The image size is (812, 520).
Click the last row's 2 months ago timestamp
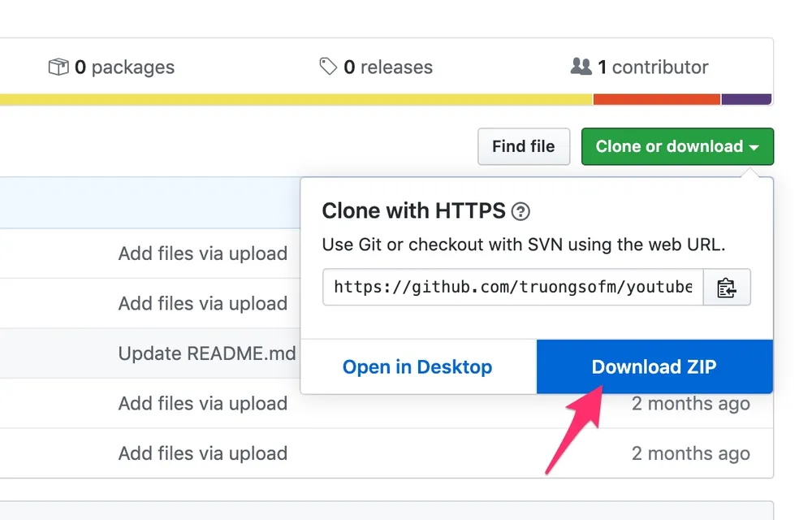pyautogui.click(x=691, y=453)
